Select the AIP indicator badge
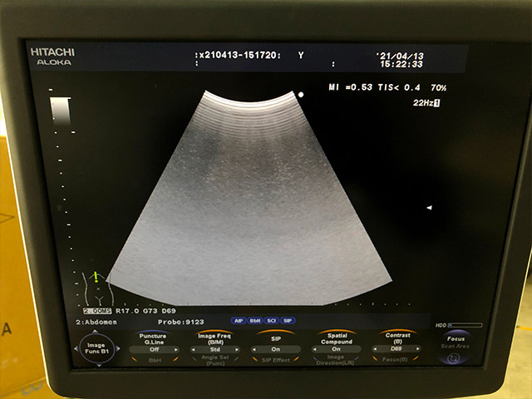532x399 pixels. pos(237,320)
